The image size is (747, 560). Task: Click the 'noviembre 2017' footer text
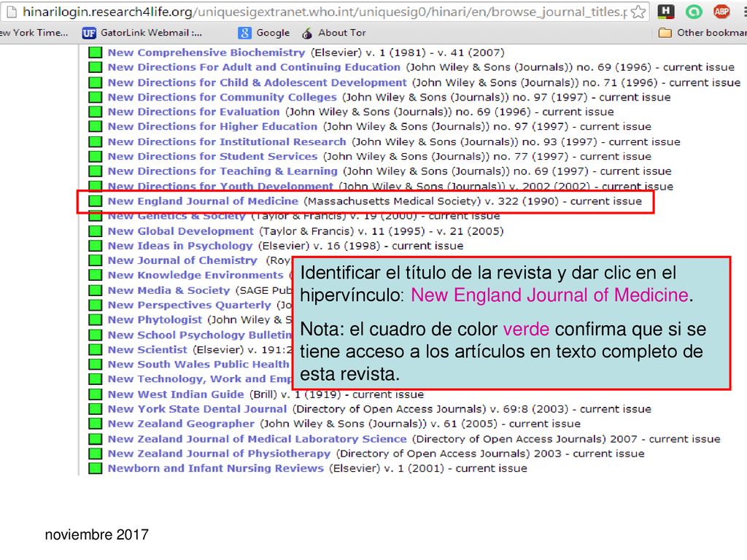(97, 534)
